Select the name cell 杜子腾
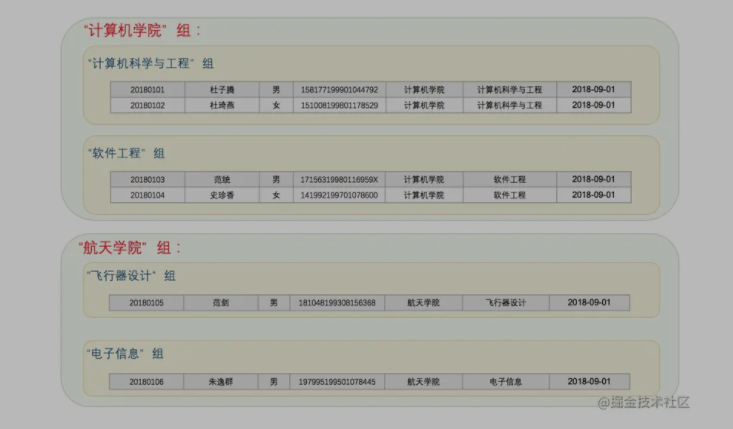This screenshot has height=429, width=733. coord(222,90)
